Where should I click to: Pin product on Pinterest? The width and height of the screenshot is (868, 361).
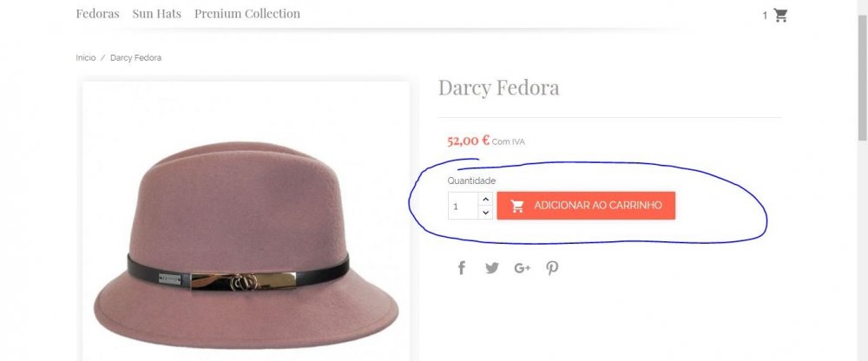coord(552,268)
